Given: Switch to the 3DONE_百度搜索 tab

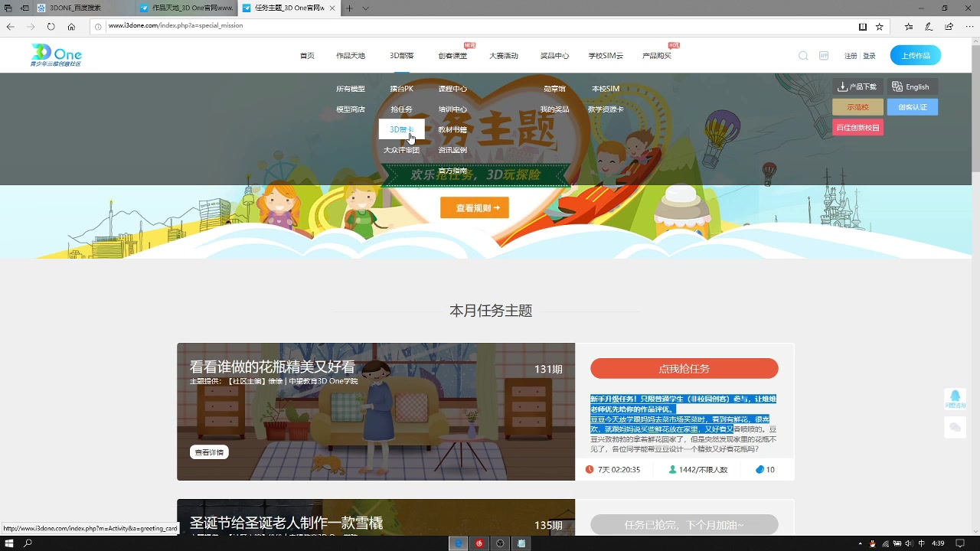Looking at the screenshot, I should click(x=84, y=8).
